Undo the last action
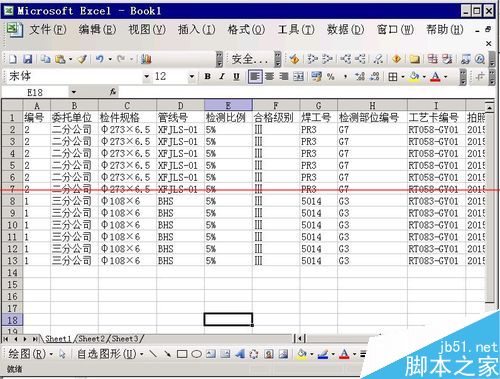This screenshot has width=500, height=379. pyautogui.click(x=99, y=59)
